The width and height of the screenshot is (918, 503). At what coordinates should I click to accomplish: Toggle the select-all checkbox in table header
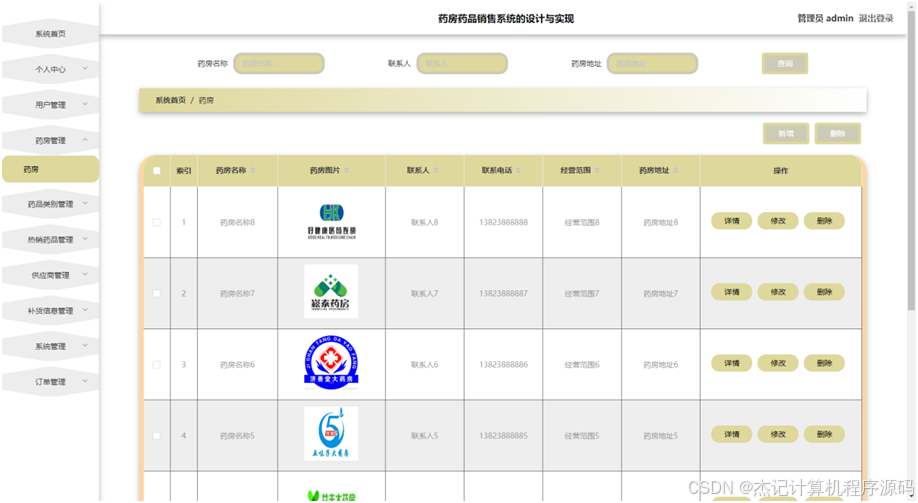tap(156, 171)
